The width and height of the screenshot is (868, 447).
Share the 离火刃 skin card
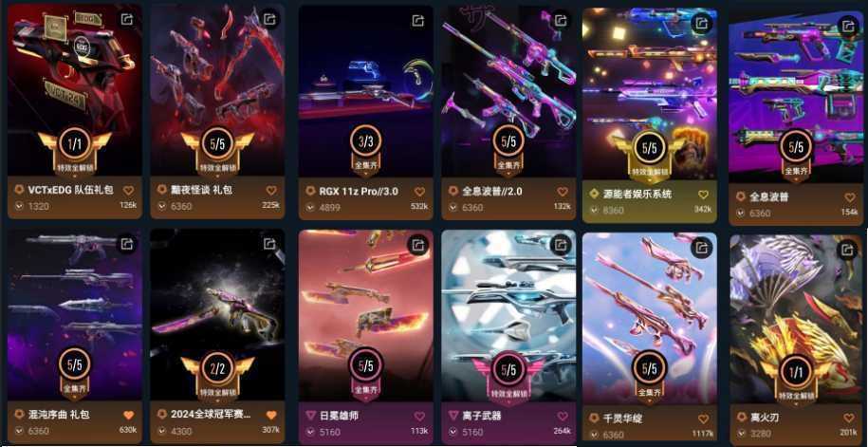pos(847,250)
